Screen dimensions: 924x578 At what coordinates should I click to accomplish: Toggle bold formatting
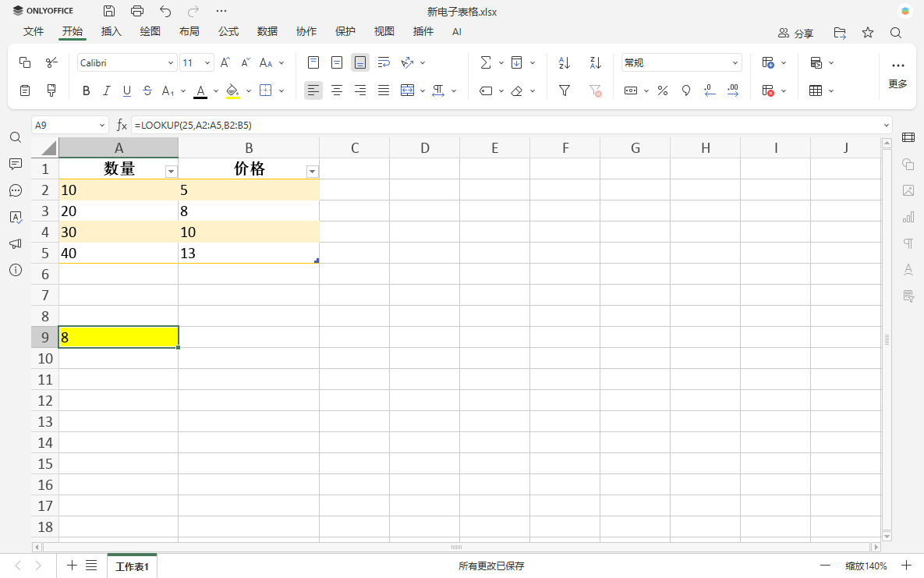(86, 90)
